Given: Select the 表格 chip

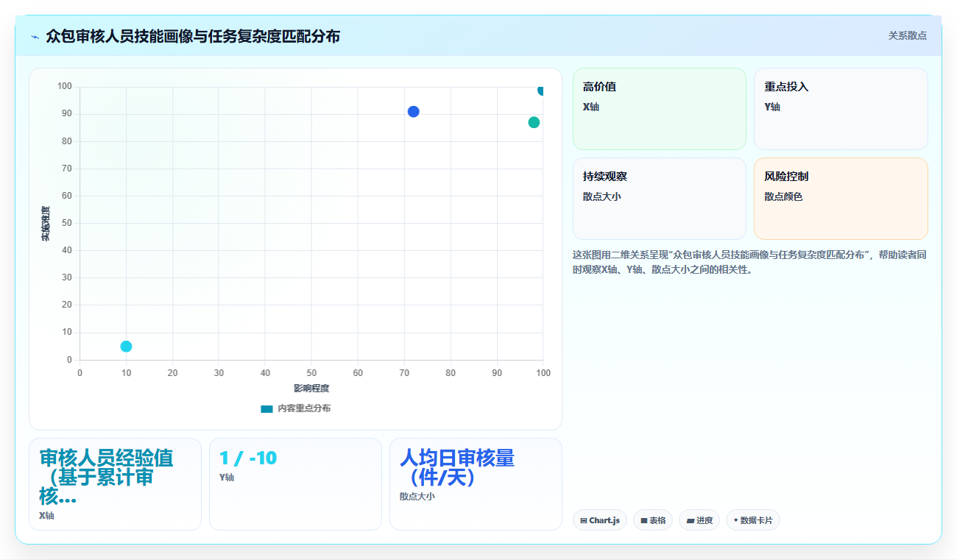Looking at the screenshot, I should point(653,520).
